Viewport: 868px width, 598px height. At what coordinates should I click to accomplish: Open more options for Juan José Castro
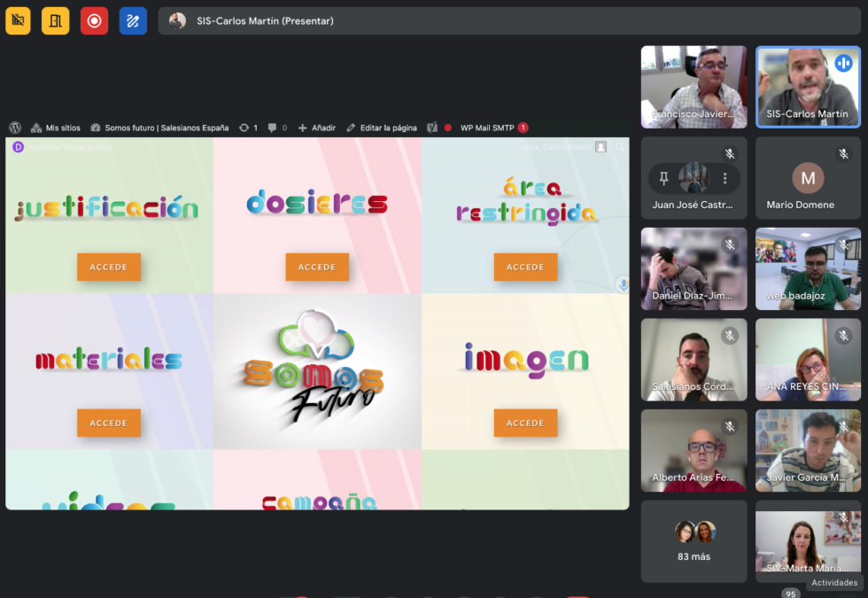[x=725, y=178]
